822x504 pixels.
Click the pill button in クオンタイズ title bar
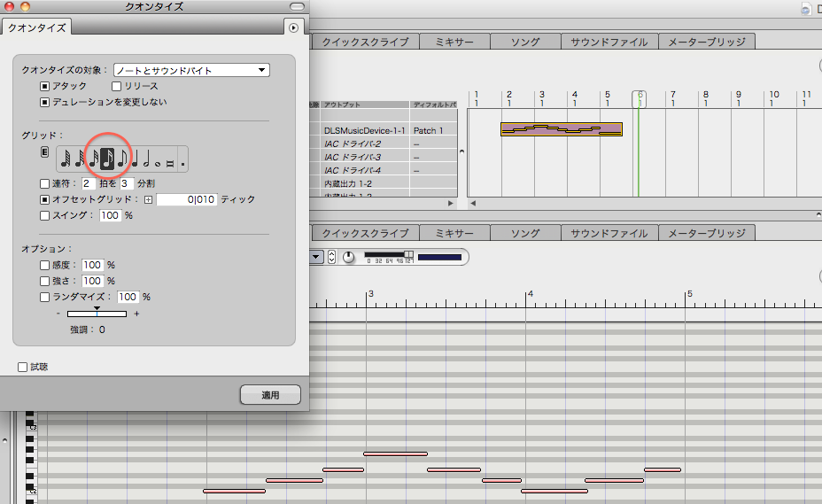[298, 7]
